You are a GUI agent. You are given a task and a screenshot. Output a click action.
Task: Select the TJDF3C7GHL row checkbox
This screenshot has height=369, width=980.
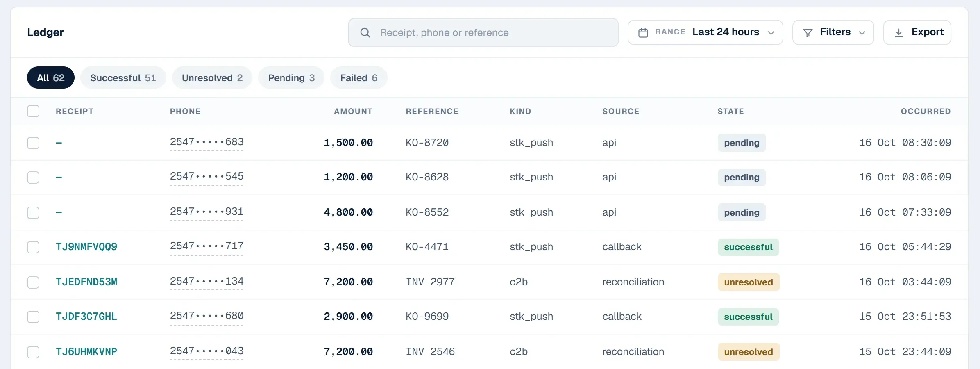33,317
